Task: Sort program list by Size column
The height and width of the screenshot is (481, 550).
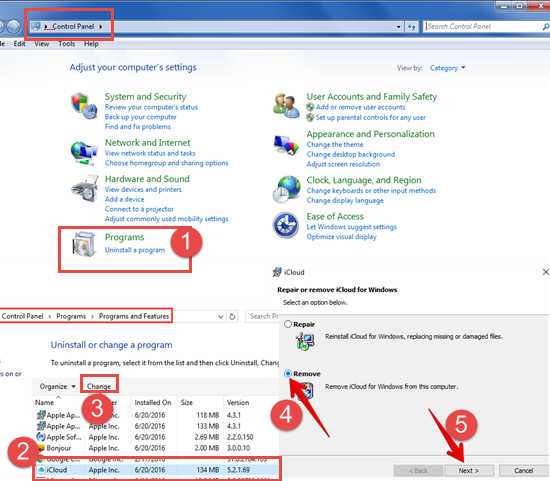Action: [200, 403]
